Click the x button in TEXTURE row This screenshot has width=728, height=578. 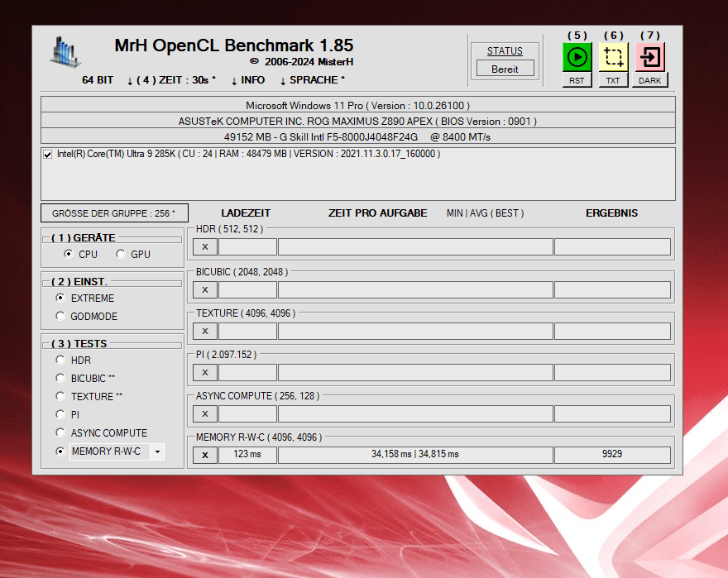click(205, 331)
